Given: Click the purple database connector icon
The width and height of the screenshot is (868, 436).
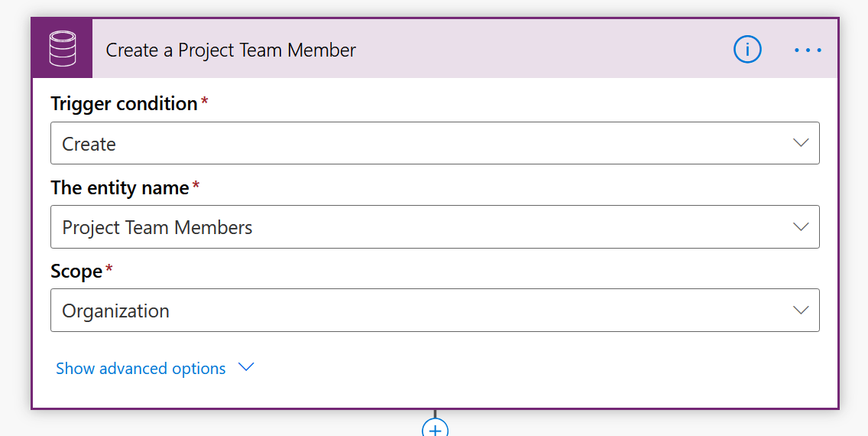Looking at the screenshot, I should (x=62, y=50).
